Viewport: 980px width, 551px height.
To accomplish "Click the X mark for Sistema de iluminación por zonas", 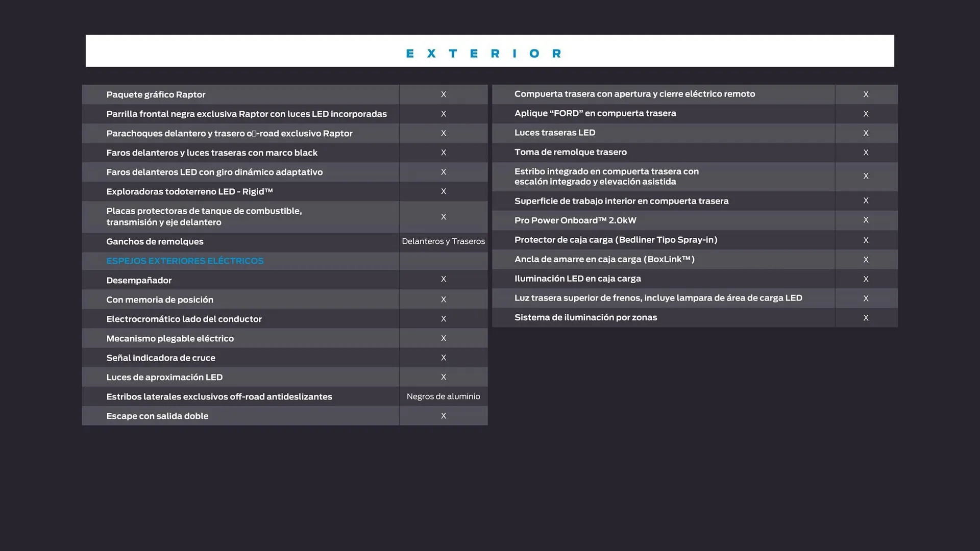I will pyautogui.click(x=865, y=318).
